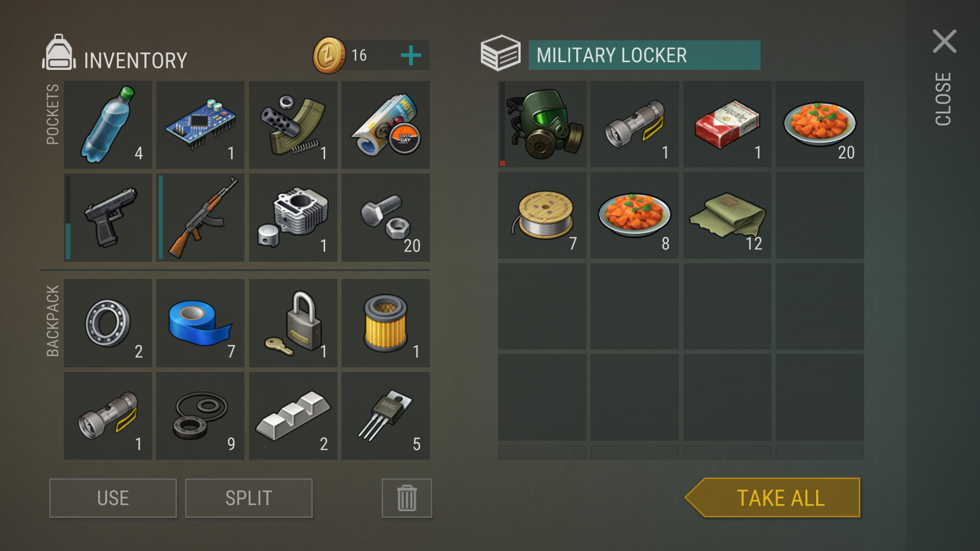
Task: Select the padlock with key item
Action: click(293, 323)
